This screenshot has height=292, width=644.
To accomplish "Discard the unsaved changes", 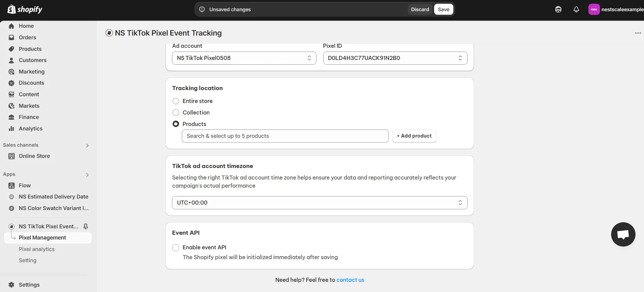I will click(420, 9).
